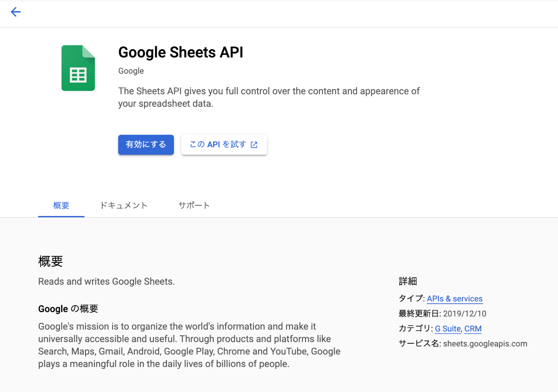Follow the CRM category link
Image resolution: width=558 pixels, height=392 pixels.
[x=473, y=329]
